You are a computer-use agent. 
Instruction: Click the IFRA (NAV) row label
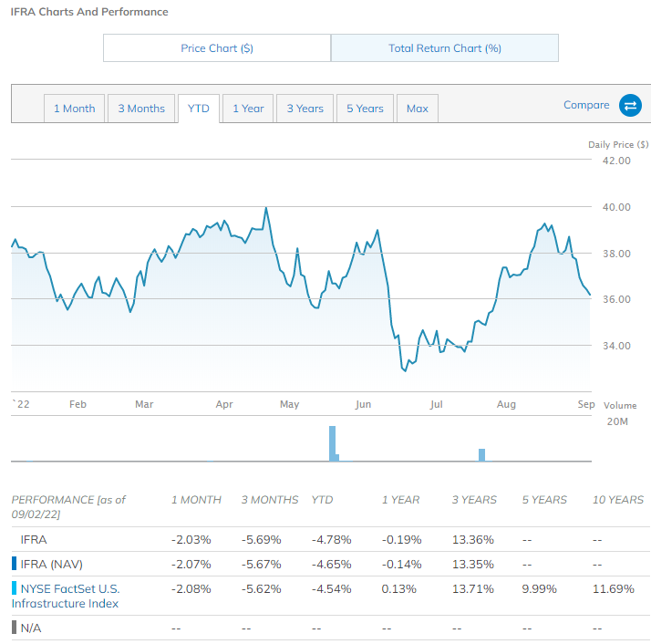[52, 564]
